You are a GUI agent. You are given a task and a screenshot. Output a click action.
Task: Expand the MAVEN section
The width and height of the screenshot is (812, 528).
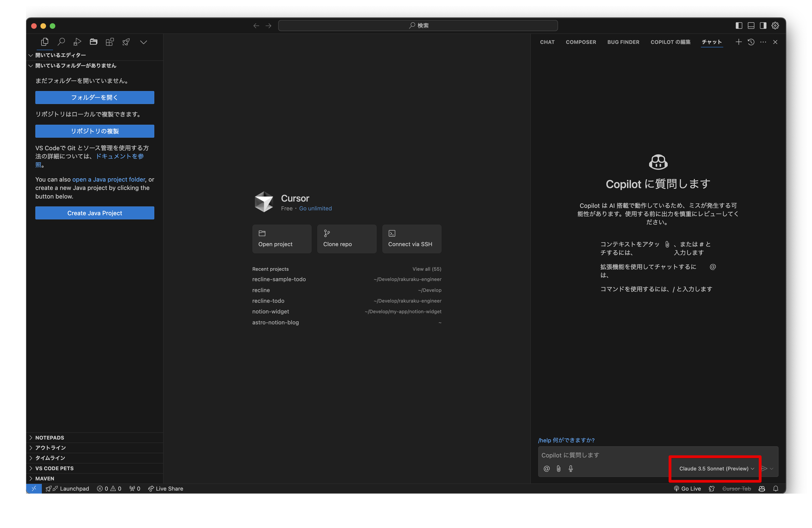click(95, 479)
